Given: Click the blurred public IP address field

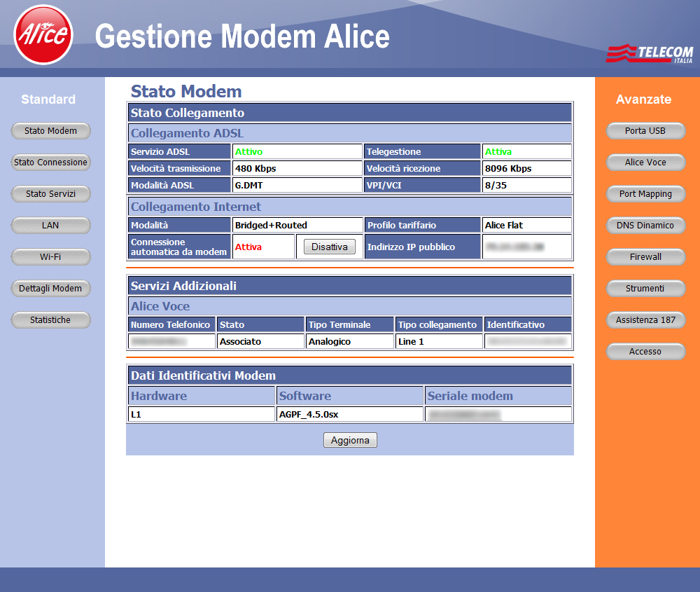Looking at the screenshot, I should point(526,247).
